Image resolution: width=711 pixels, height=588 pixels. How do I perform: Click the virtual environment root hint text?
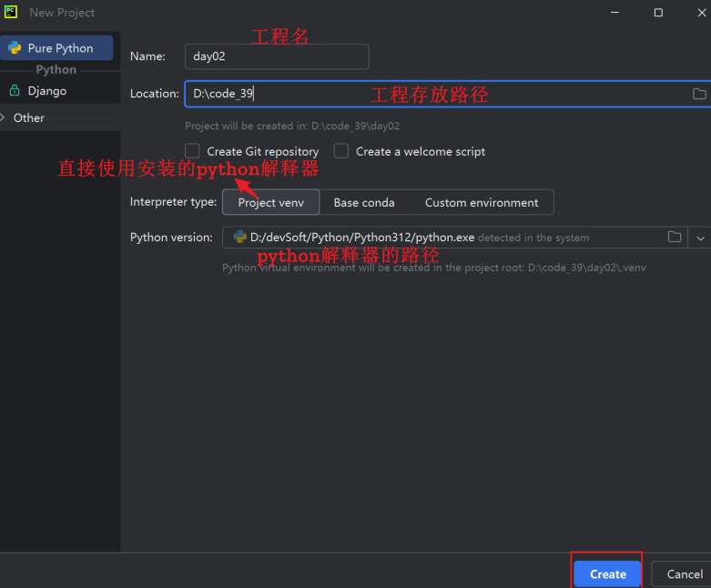(x=434, y=268)
